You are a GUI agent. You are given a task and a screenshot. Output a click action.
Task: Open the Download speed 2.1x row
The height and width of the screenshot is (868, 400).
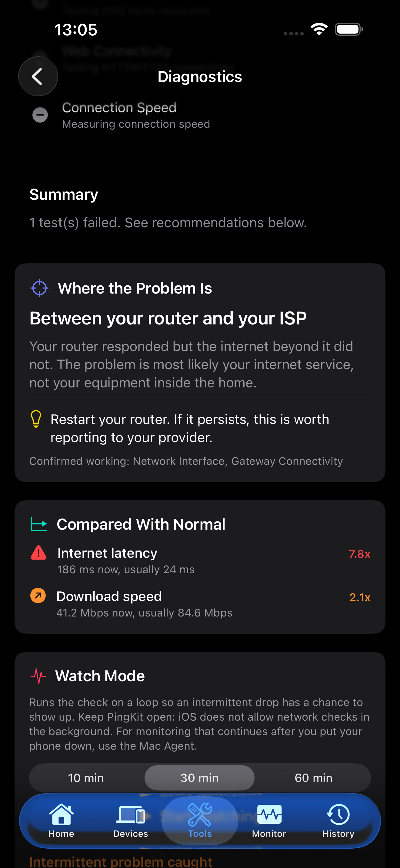coord(200,603)
